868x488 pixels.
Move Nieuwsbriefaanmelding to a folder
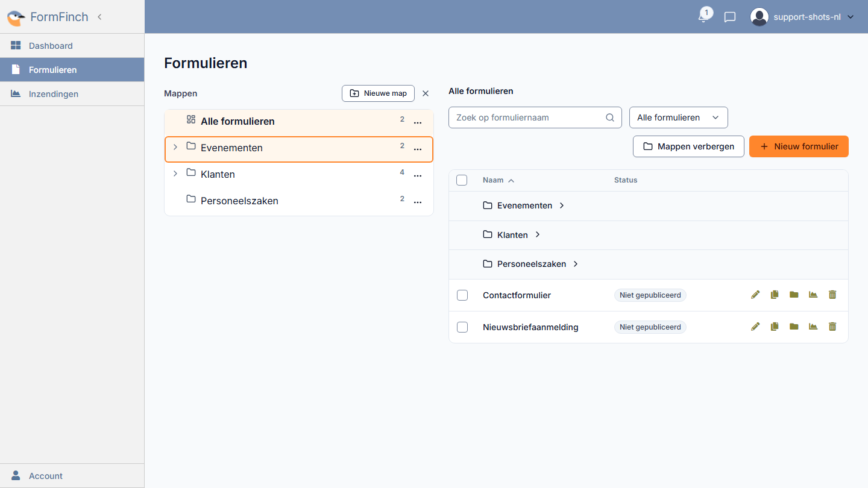pos(794,327)
